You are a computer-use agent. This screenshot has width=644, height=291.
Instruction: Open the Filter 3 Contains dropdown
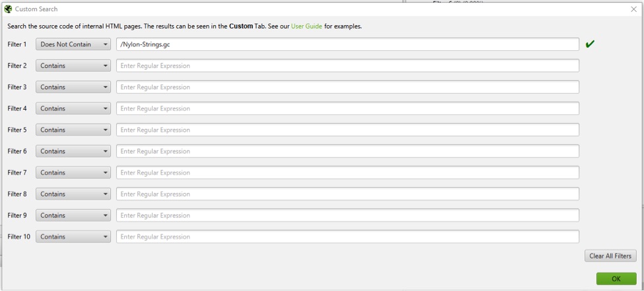[x=73, y=87]
